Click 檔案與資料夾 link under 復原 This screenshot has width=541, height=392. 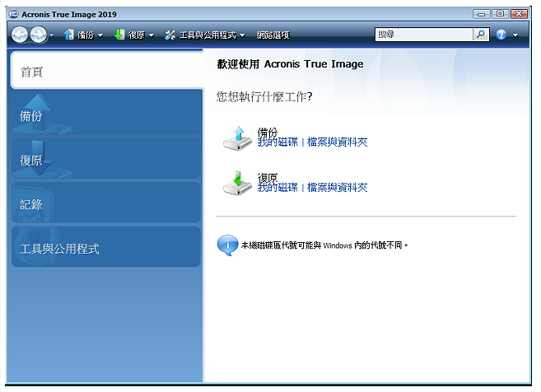tap(337, 188)
